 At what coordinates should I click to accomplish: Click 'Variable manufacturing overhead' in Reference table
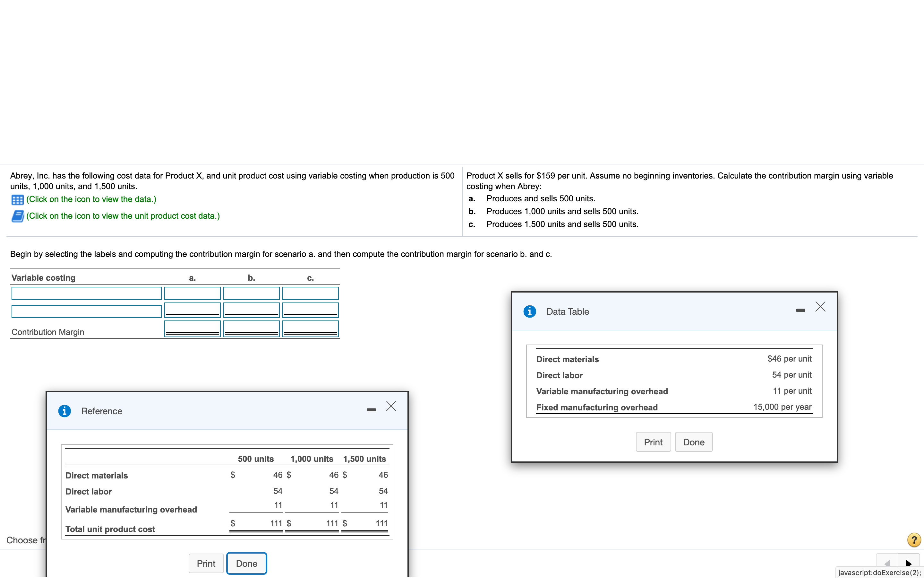pos(131,510)
